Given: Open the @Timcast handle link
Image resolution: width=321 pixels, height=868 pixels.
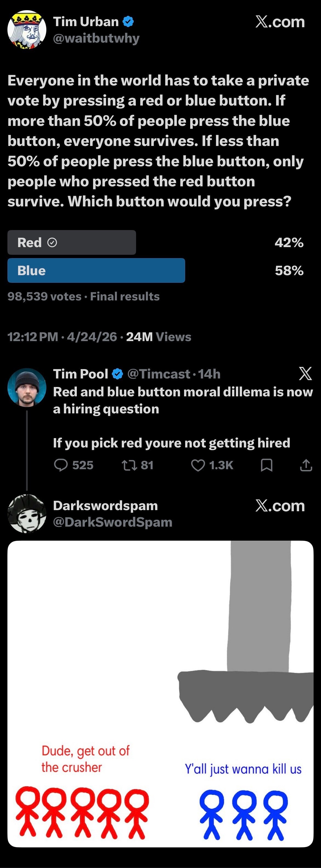Looking at the screenshot, I should click(x=159, y=374).
